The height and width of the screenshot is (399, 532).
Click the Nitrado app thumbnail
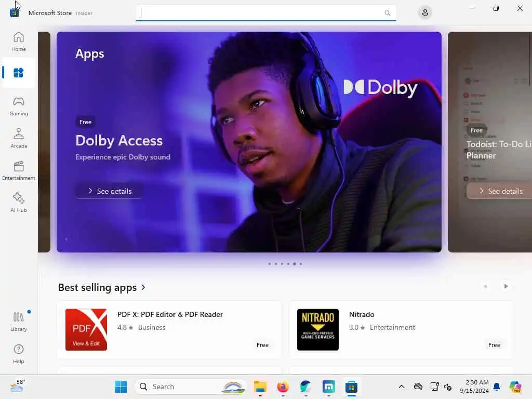coord(318,329)
